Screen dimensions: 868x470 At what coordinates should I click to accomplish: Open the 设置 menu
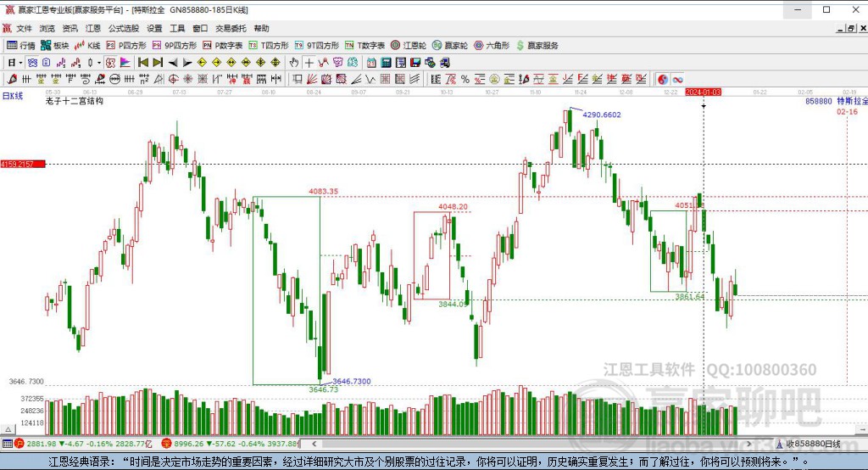(154, 28)
